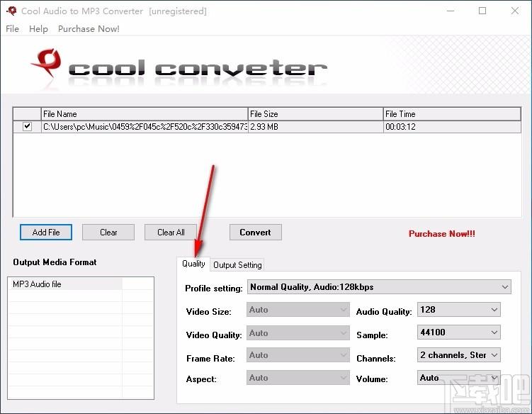Minimize the Cool Audio converter window

coord(451,11)
